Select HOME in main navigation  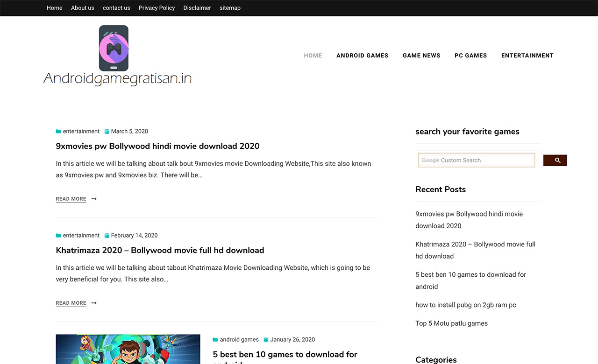pyautogui.click(x=313, y=56)
